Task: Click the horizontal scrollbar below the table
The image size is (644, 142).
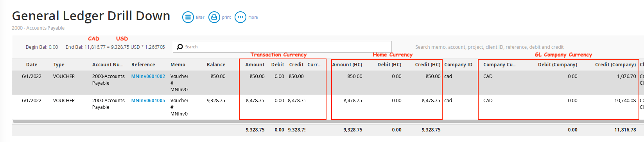Action: tap(328, 121)
